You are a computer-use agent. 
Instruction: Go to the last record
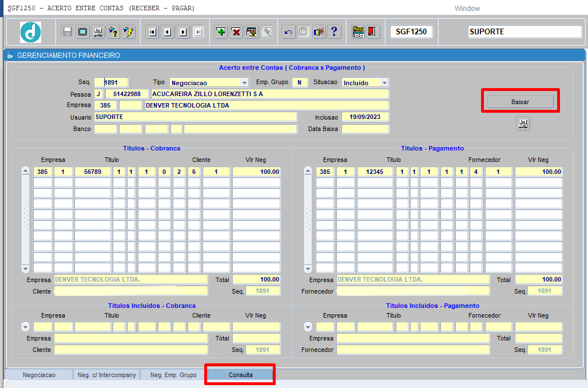click(x=198, y=32)
